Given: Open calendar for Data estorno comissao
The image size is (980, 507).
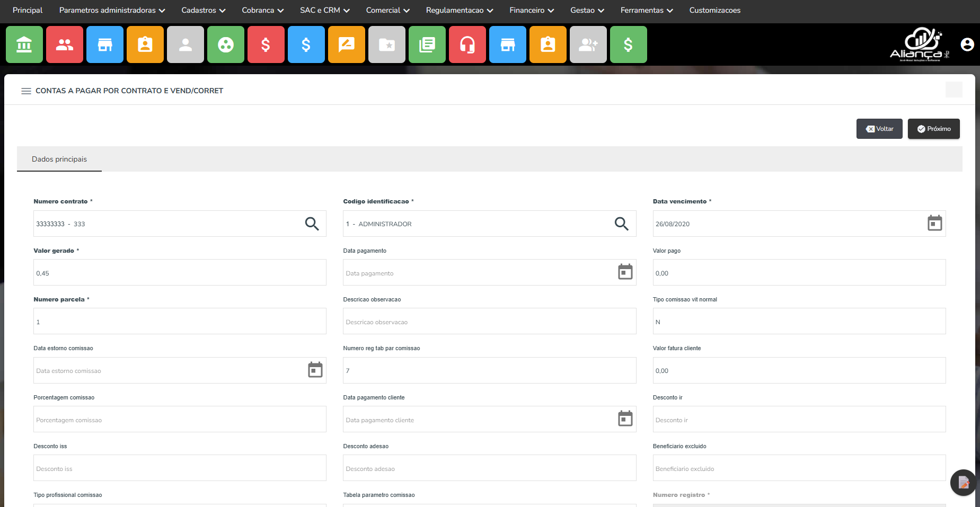Looking at the screenshot, I should 315,370.
